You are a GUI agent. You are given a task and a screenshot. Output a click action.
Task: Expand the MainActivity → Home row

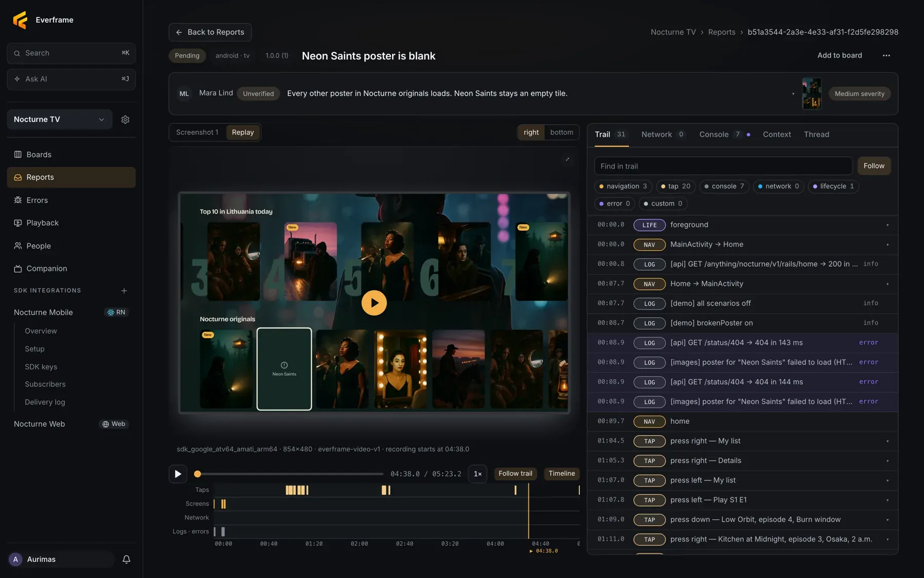(743, 245)
